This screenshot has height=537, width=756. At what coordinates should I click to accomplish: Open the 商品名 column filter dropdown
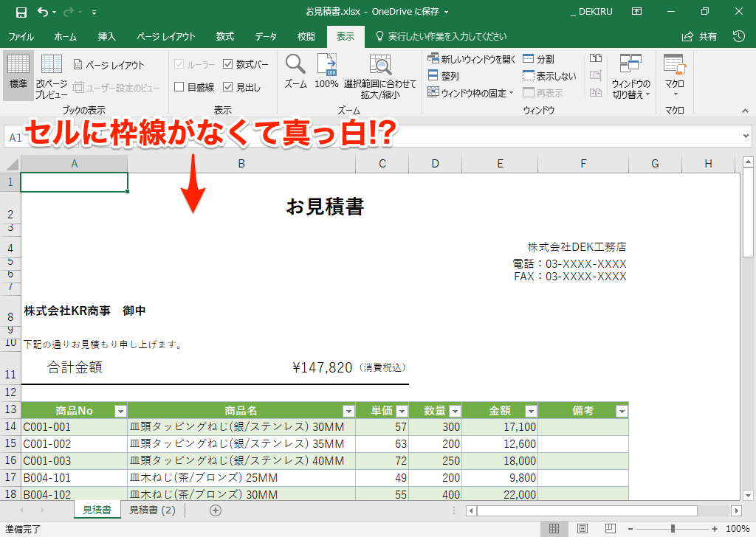point(348,411)
